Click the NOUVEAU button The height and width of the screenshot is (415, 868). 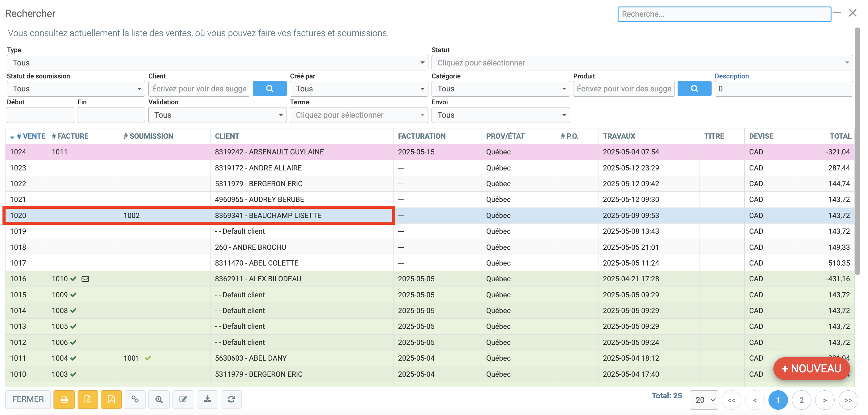point(811,369)
